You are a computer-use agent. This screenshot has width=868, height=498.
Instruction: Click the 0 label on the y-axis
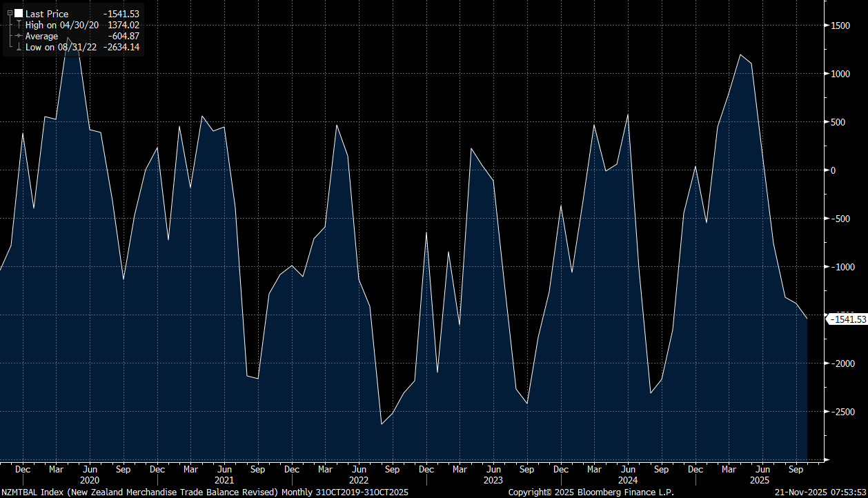click(x=833, y=170)
